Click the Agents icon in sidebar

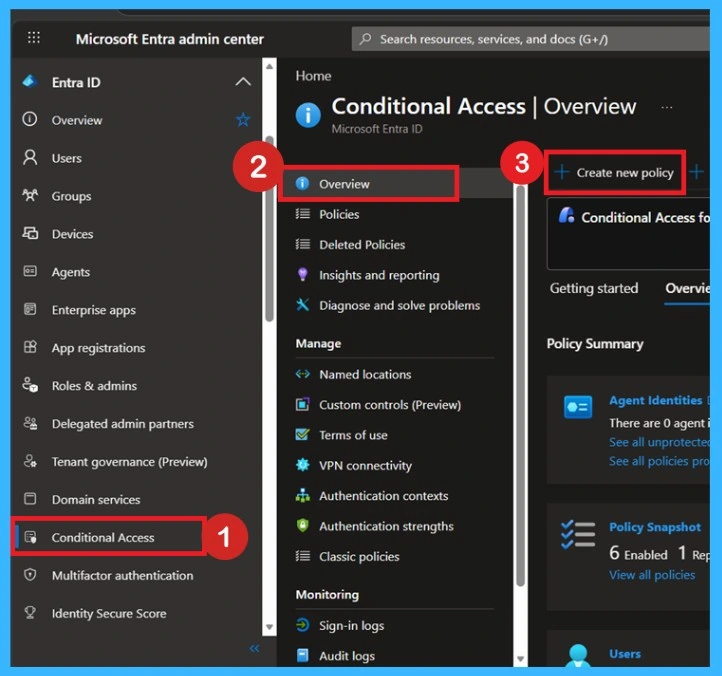[x=30, y=271]
